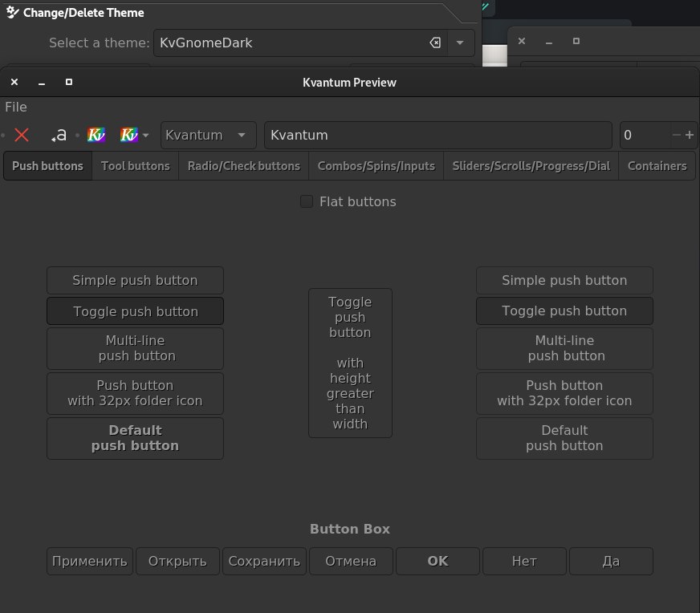The width and height of the screenshot is (700, 613).
Task: Expand the Select a theme dropdown arrow
Action: click(x=460, y=43)
